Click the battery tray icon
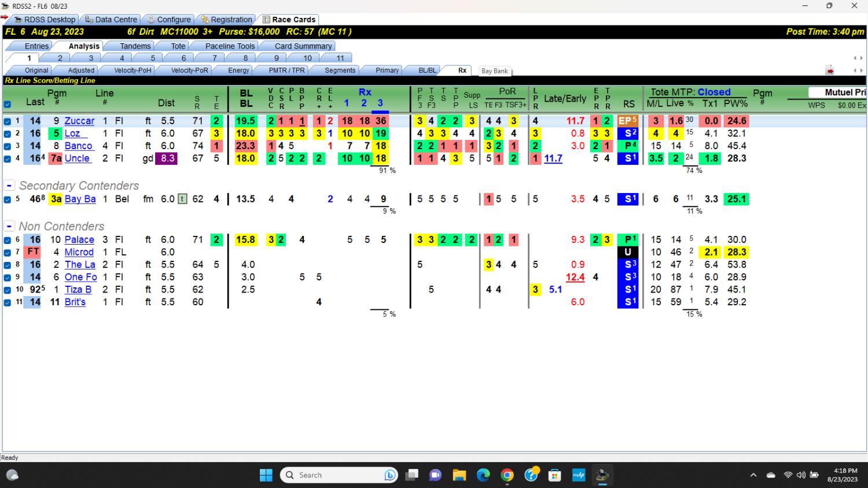Viewport: 868px width, 488px height. 814,475
